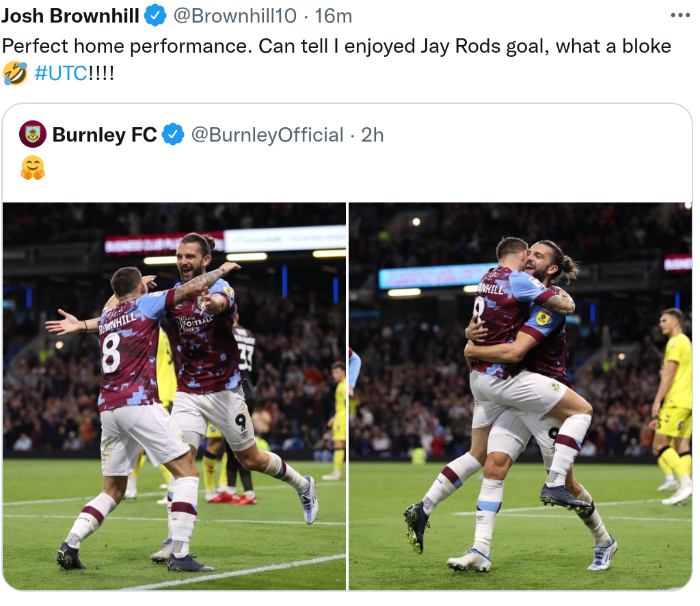Open the 16m tweet timestamp
Viewport: 700px width, 606px height.
pyautogui.click(x=334, y=16)
